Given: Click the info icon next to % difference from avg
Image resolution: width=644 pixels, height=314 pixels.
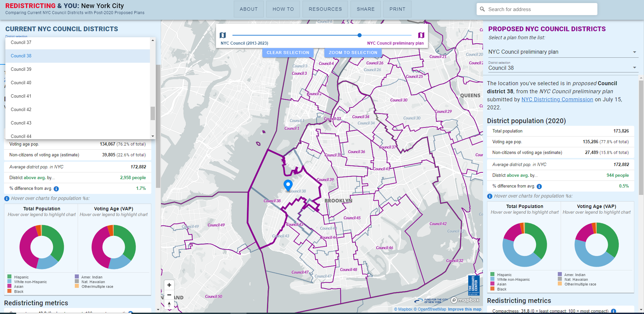Looking at the screenshot, I should [x=56, y=188].
